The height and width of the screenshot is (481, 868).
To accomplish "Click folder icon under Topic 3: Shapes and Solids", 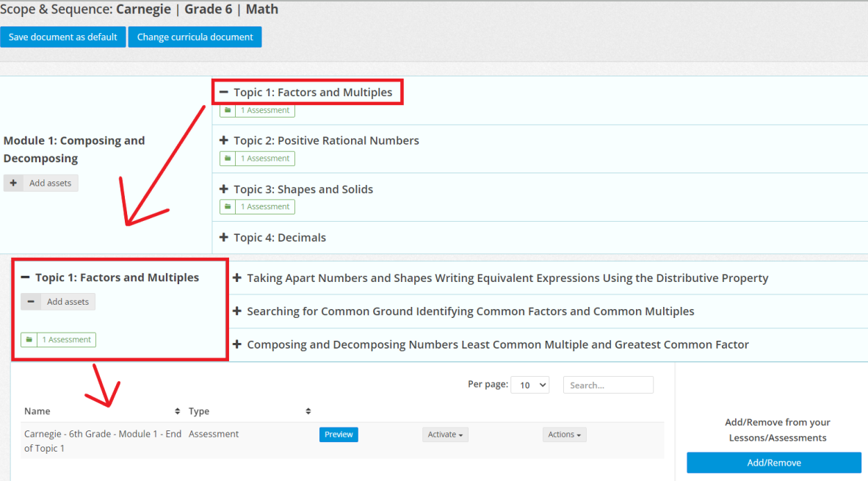I will [228, 207].
